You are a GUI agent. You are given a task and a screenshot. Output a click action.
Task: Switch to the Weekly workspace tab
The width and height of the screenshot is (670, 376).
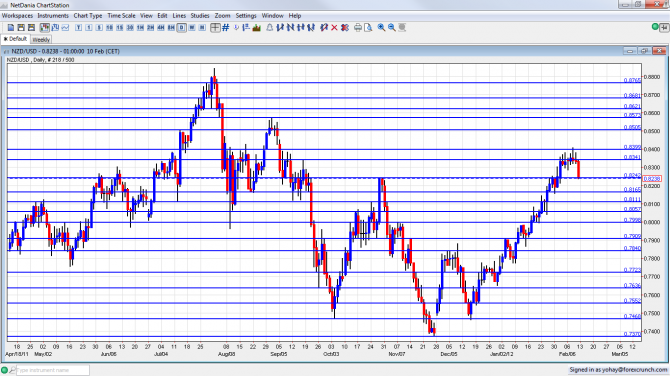(x=41, y=39)
